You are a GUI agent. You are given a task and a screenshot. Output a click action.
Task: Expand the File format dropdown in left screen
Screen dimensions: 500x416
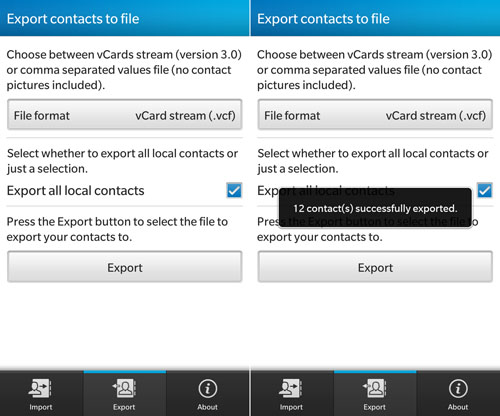point(125,115)
